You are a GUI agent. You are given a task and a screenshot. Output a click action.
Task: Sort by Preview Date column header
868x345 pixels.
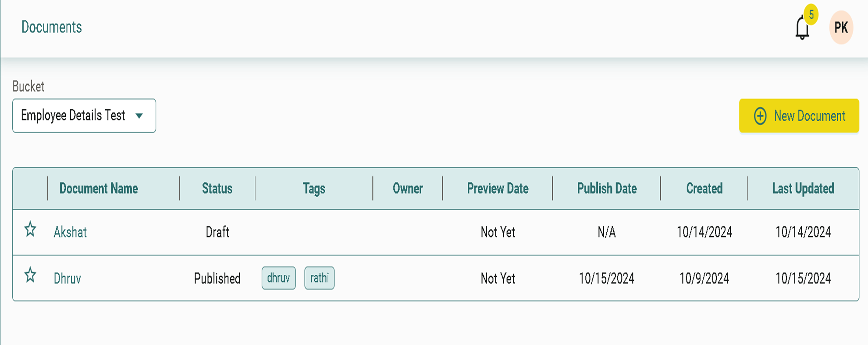pyautogui.click(x=498, y=189)
